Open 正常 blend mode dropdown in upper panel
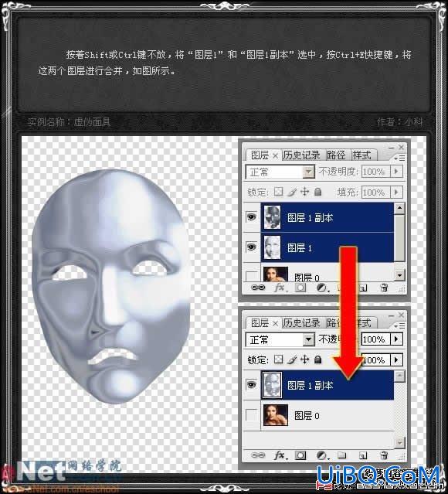 click(308, 172)
